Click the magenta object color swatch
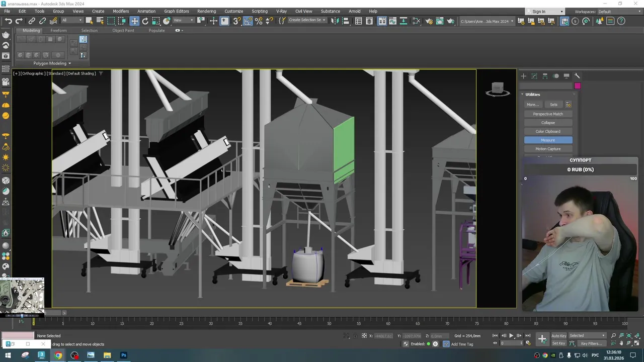 pos(578,86)
